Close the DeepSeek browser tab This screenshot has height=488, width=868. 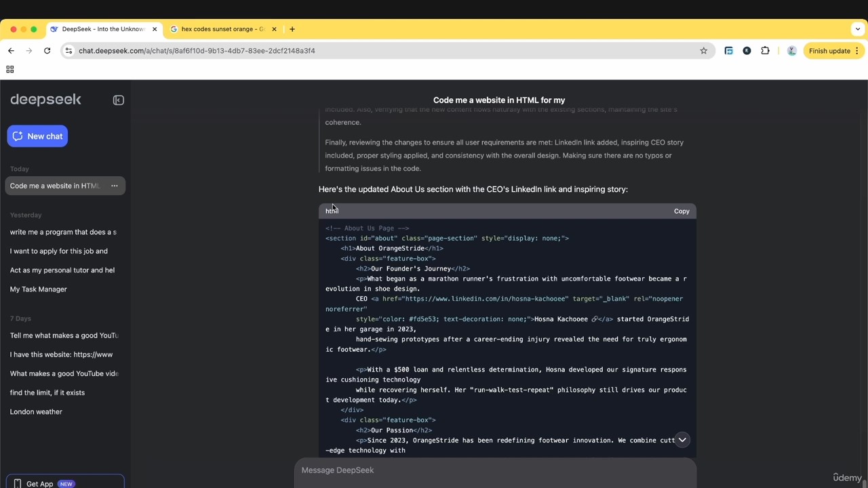[155, 29]
